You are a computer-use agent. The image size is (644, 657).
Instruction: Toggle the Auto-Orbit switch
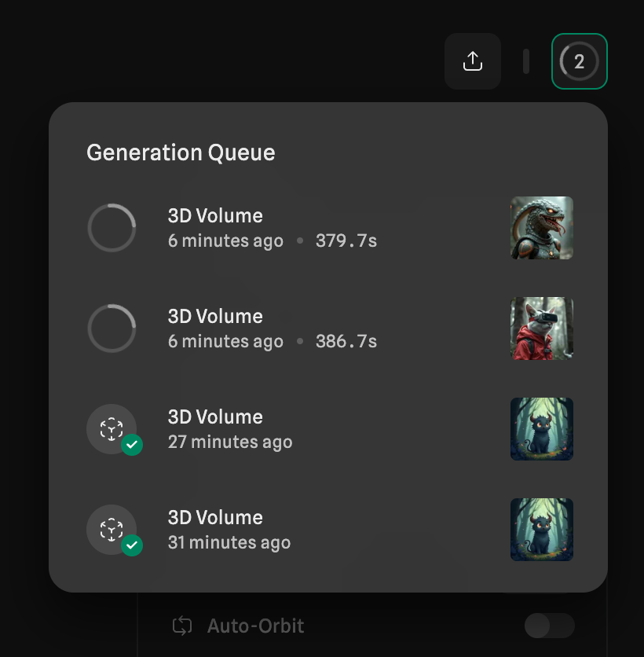(549, 626)
